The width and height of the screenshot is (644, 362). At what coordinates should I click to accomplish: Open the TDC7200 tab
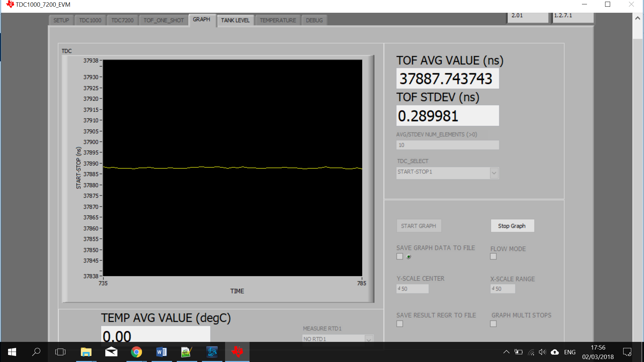click(122, 20)
